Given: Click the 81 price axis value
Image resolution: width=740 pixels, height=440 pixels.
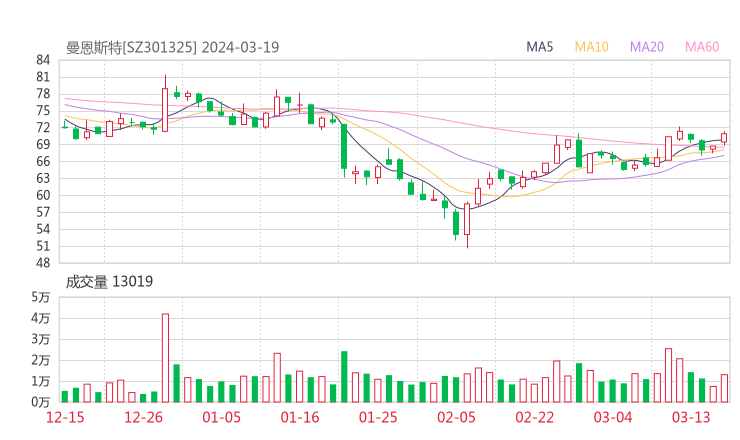Looking at the screenshot, I should 43,77.
